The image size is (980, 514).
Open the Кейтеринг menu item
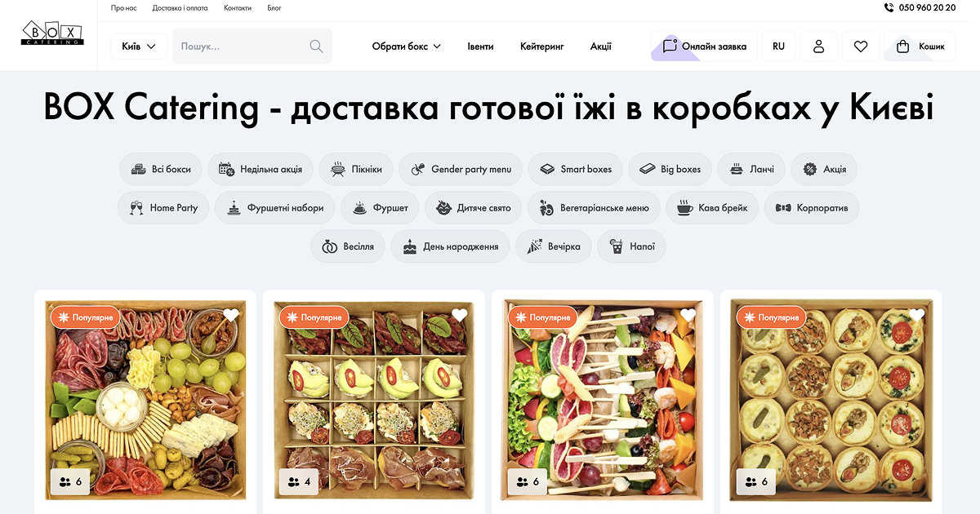pos(542,47)
